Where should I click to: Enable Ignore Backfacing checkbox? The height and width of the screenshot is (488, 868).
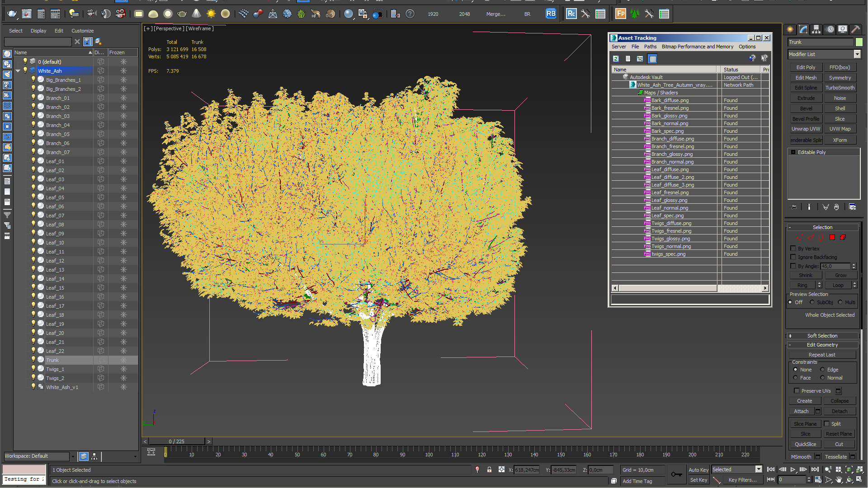[793, 257]
